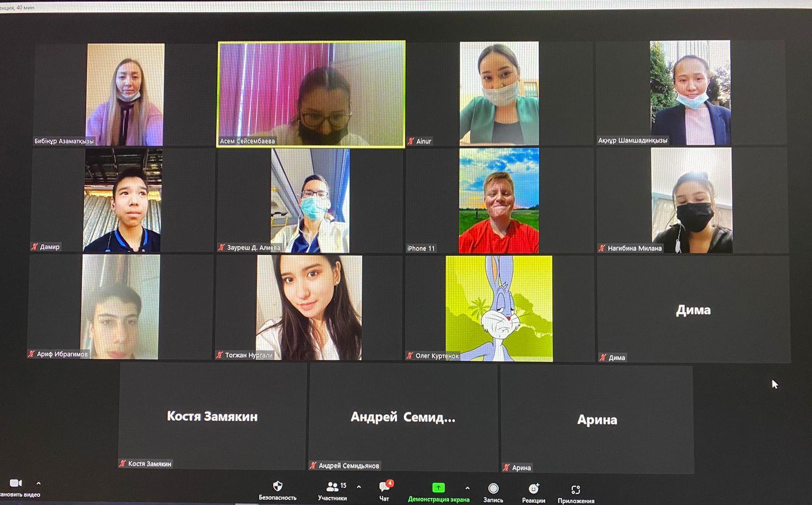Start Демонстрация экрана screen share
812x505 pixels.
click(438, 488)
